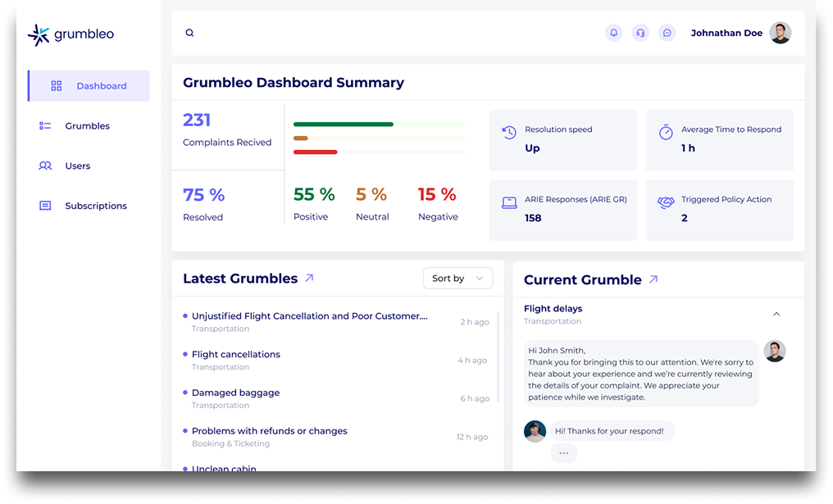833x504 pixels.
Task: Click the search magnifier icon
Action: point(189,33)
